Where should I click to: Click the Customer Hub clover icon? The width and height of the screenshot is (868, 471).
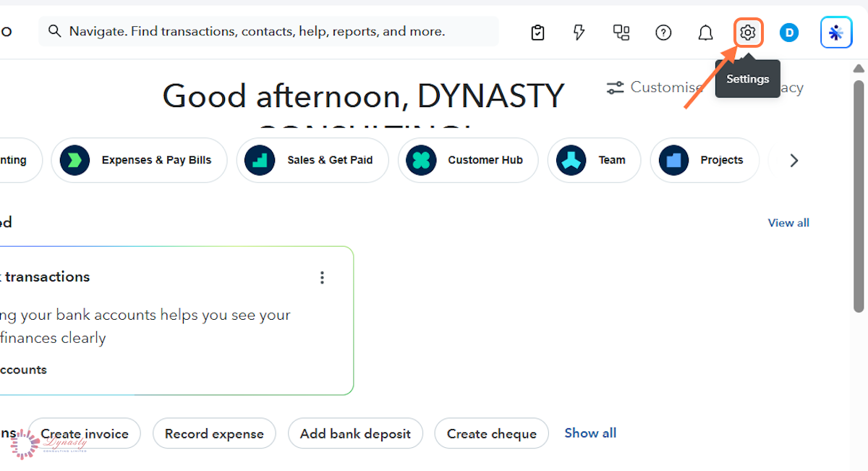pyautogui.click(x=421, y=160)
